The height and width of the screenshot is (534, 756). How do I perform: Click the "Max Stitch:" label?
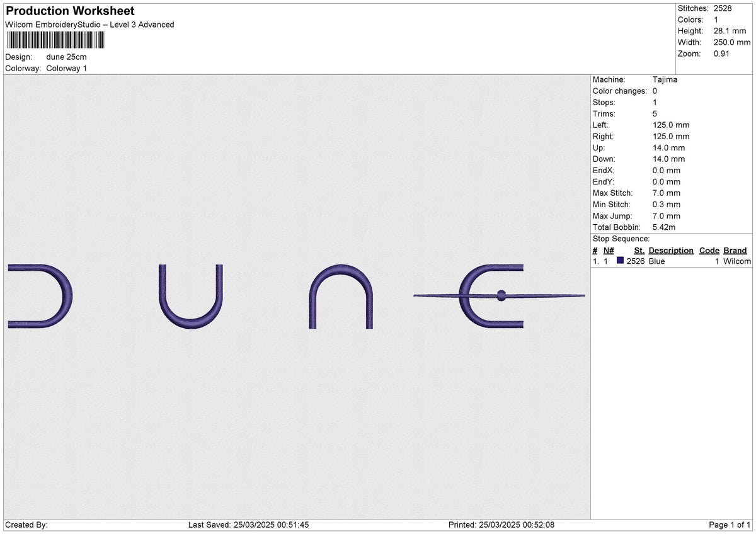613,193
